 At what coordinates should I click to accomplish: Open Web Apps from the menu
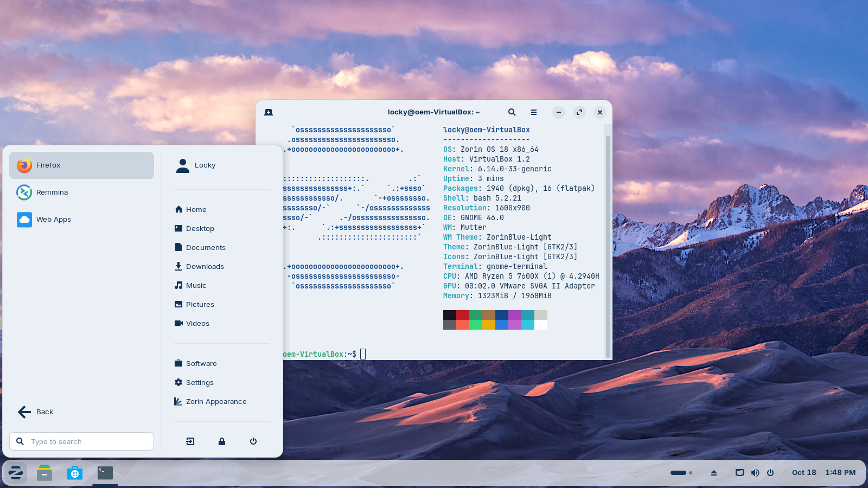(x=53, y=220)
